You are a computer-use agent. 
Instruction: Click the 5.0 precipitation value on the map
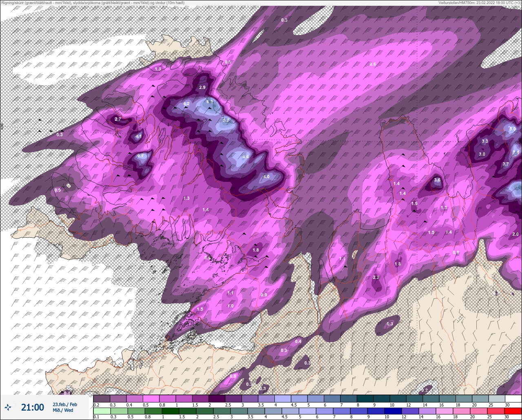tap(513, 129)
